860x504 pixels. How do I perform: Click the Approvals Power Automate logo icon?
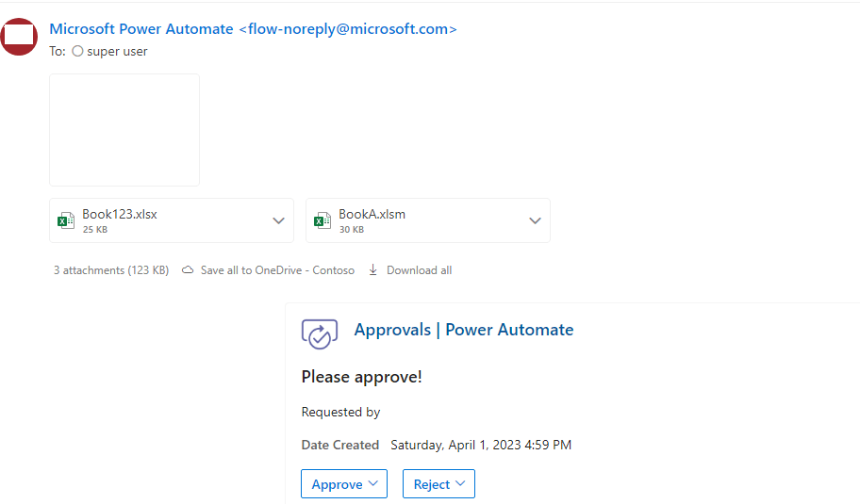(x=320, y=334)
